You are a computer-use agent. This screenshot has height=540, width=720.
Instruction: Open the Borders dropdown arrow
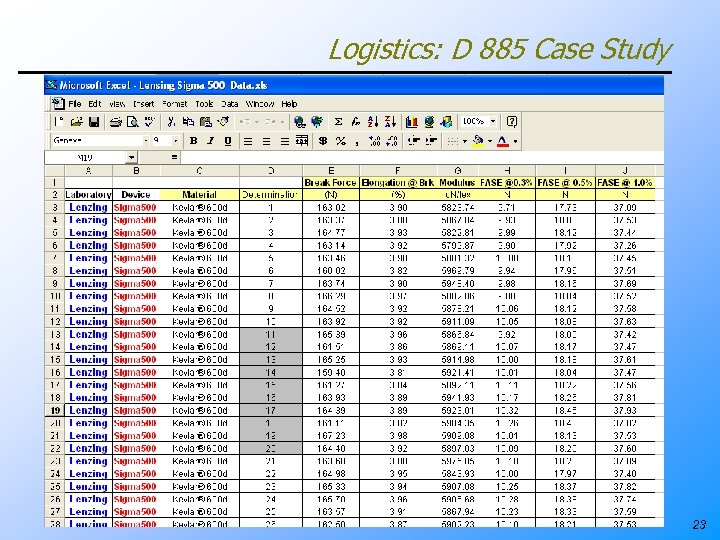click(x=465, y=141)
